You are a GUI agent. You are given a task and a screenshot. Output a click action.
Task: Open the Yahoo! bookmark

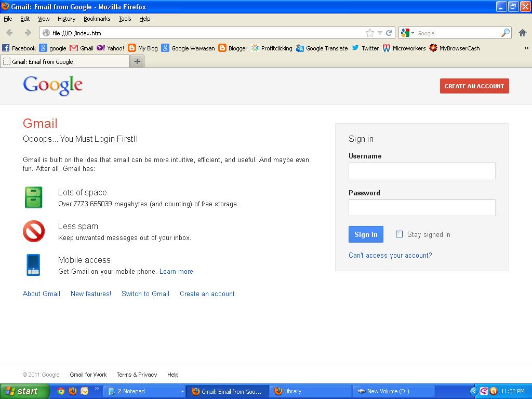click(111, 48)
